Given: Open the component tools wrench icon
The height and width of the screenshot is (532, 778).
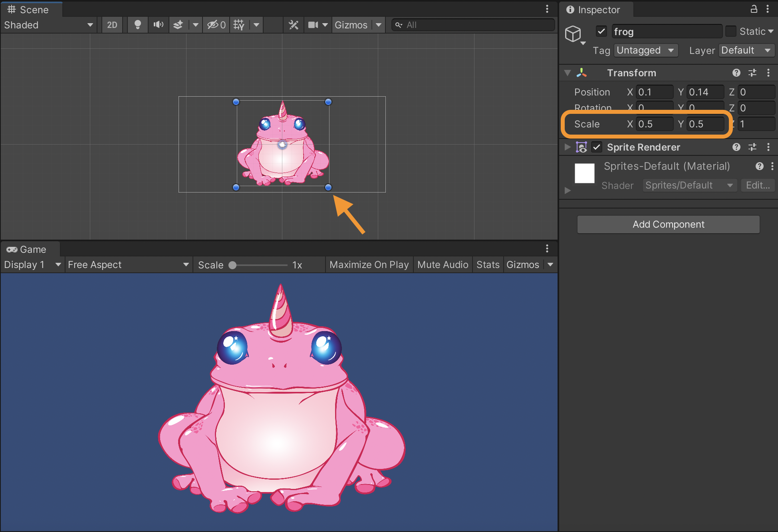Looking at the screenshot, I should coord(294,25).
